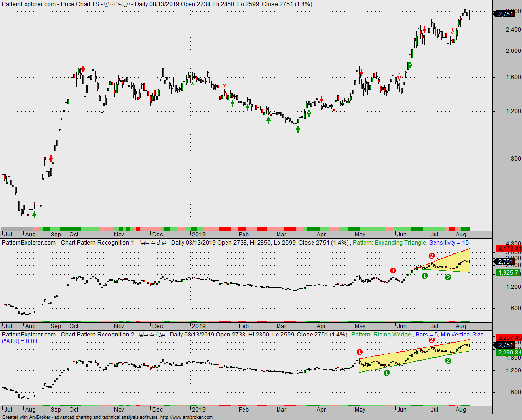Screen dimensions: 522x420
Task: Click the '(*ATR) = 0.00' value text
Action: pos(19,341)
